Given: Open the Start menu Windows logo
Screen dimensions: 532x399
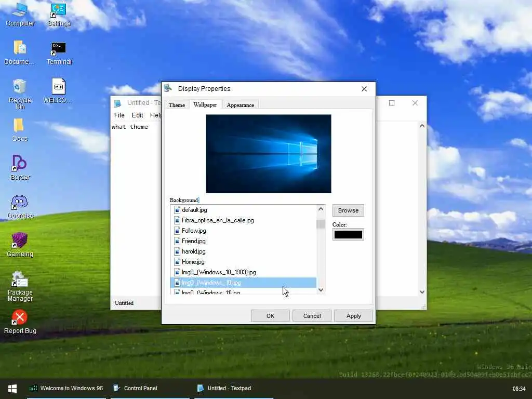Looking at the screenshot, I should click(12, 389).
